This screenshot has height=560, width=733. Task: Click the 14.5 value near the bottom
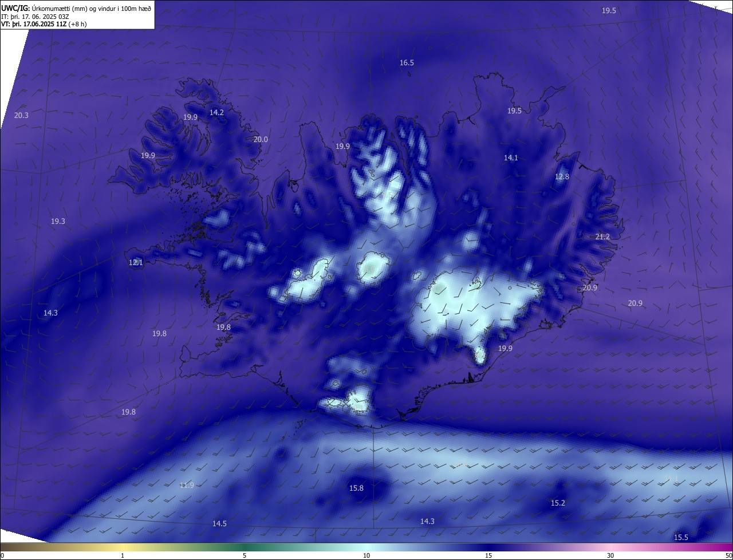point(219,524)
